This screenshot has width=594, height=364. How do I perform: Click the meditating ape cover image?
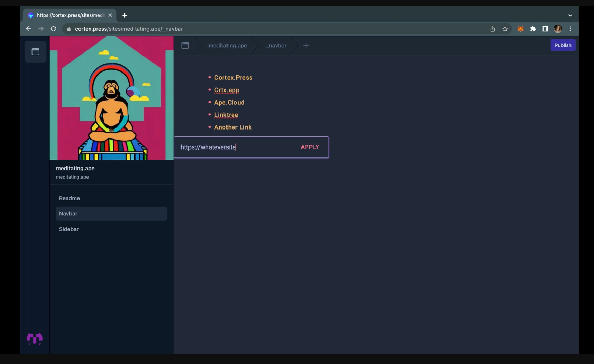(x=111, y=98)
